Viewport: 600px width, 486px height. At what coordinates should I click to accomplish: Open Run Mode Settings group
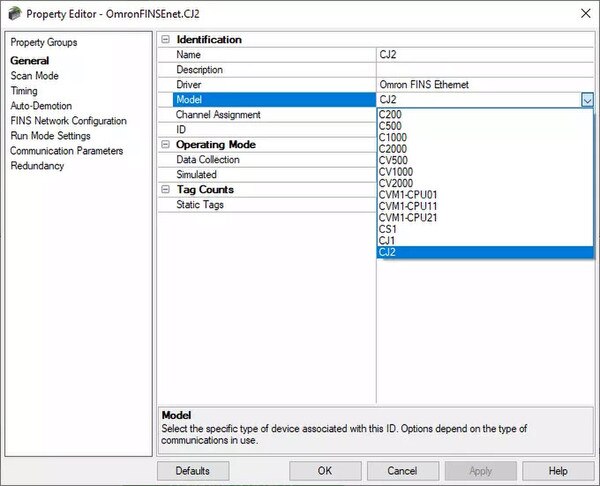coord(50,136)
